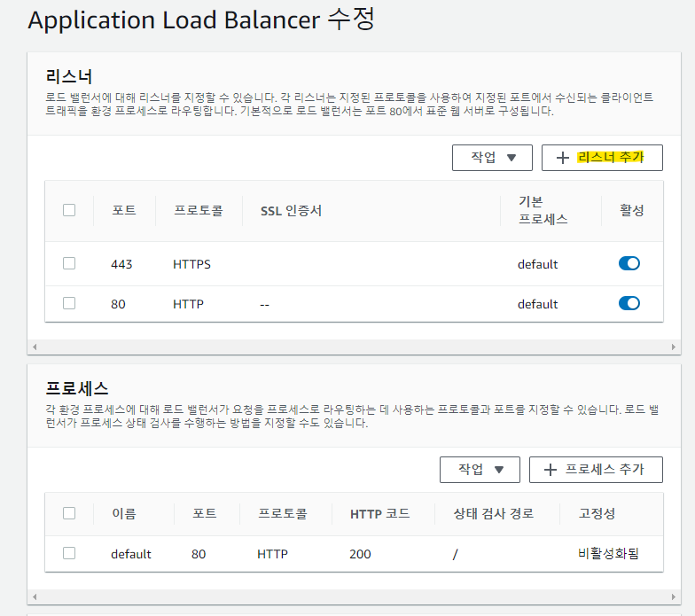Click left scroll arrow under listener table

coord(35,347)
